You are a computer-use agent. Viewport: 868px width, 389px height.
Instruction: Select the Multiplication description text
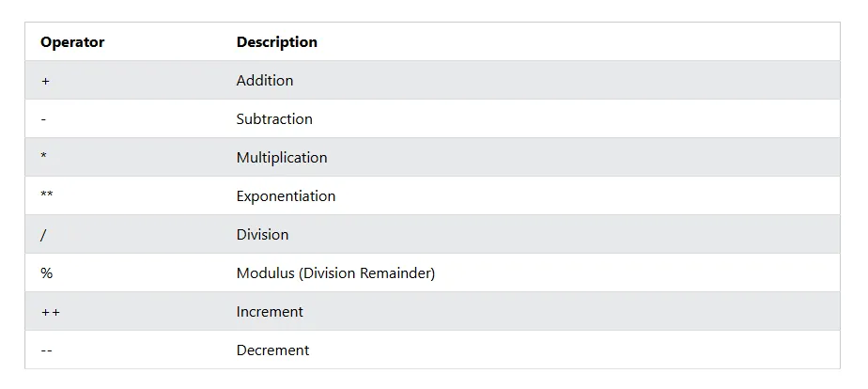point(282,158)
